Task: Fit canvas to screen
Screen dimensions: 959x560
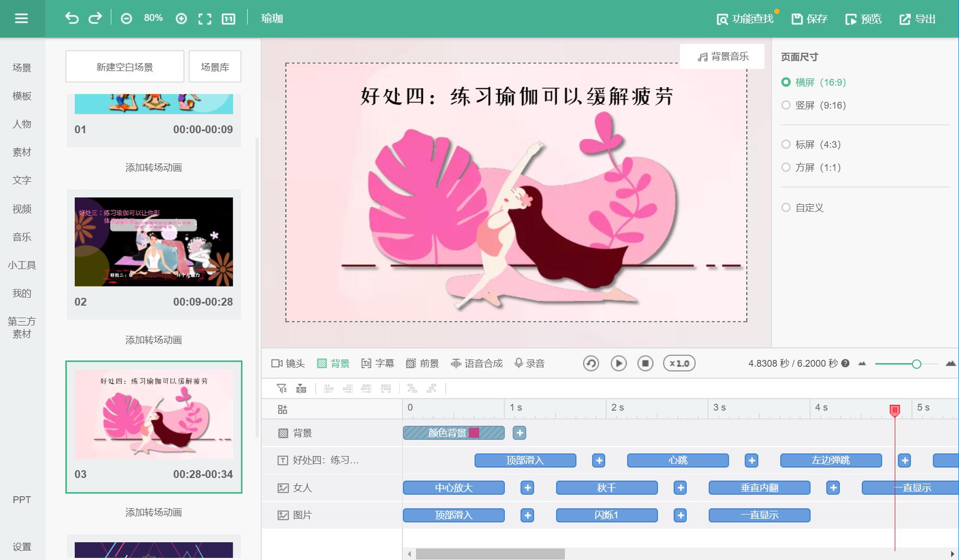Action: (205, 19)
